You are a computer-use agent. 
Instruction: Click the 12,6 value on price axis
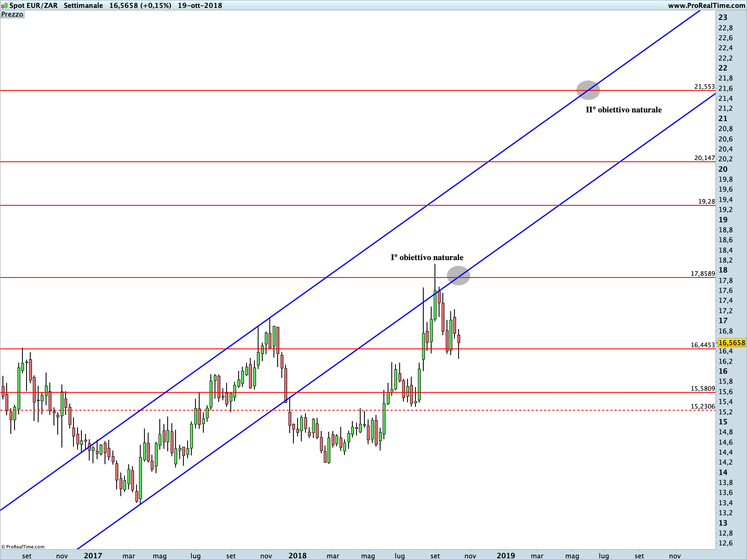(x=725, y=543)
